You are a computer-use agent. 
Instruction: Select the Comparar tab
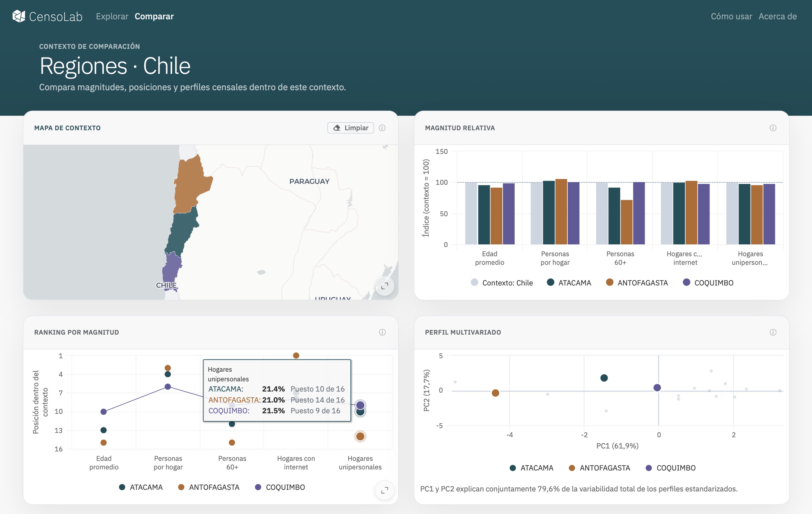tap(154, 16)
